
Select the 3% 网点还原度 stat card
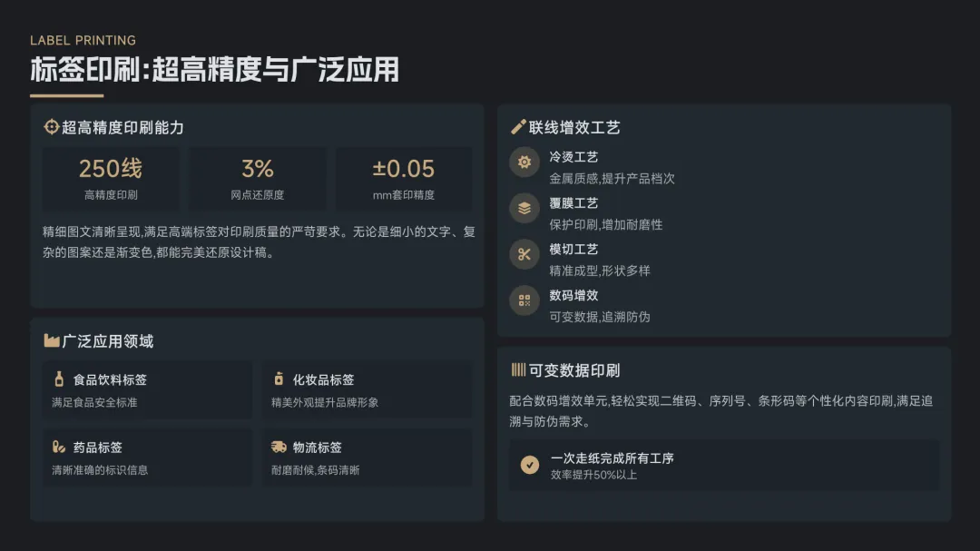258,179
